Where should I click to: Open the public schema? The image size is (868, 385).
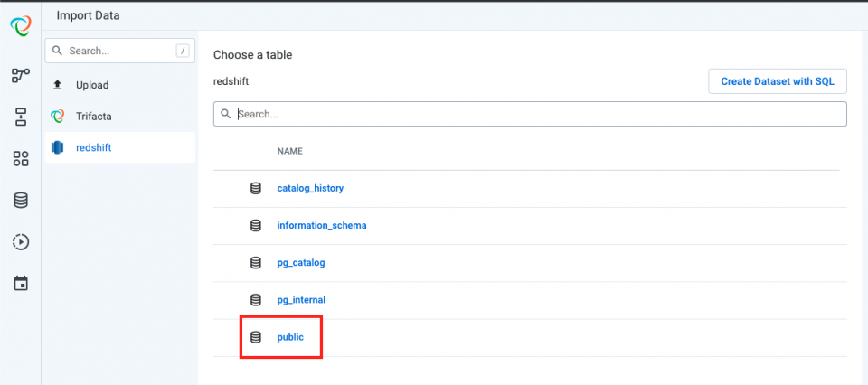[290, 337]
